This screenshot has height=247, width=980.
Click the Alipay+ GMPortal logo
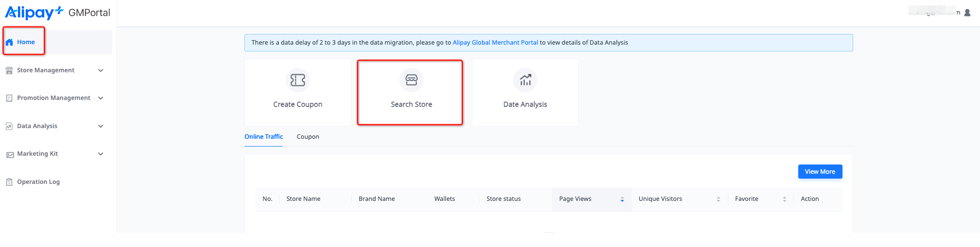(57, 13)
